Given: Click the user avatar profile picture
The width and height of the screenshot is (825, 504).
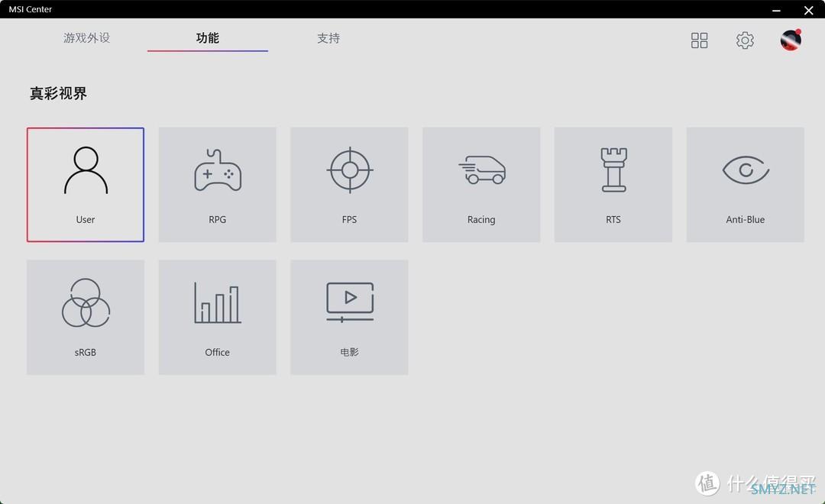Looking at the screenshot, I should tap(791, 40).
